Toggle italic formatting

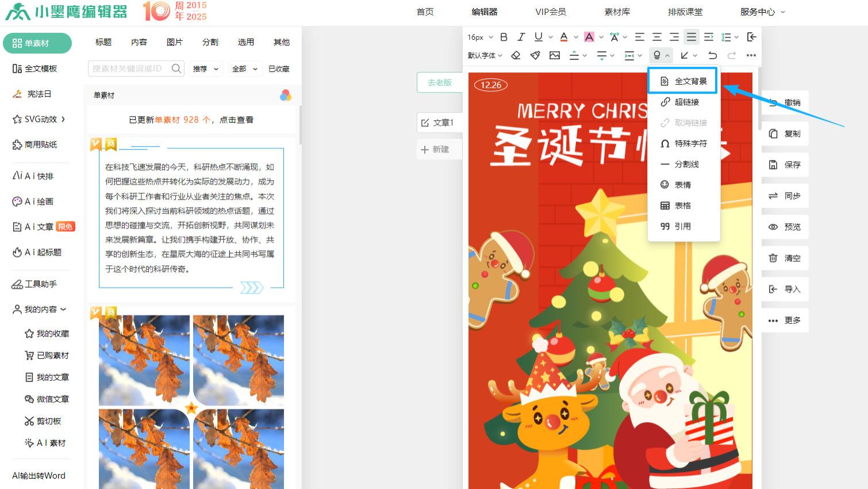coord(521,37)
